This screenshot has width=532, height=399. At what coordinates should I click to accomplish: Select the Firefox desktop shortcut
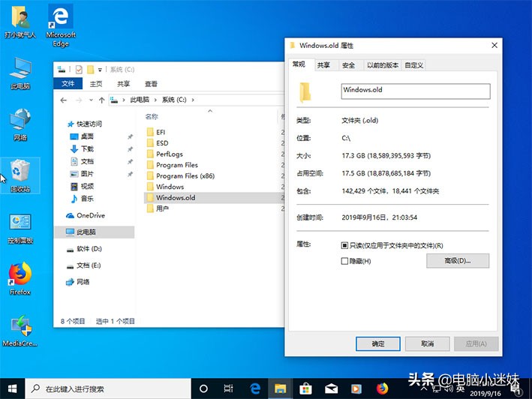(x=20, y=278)
